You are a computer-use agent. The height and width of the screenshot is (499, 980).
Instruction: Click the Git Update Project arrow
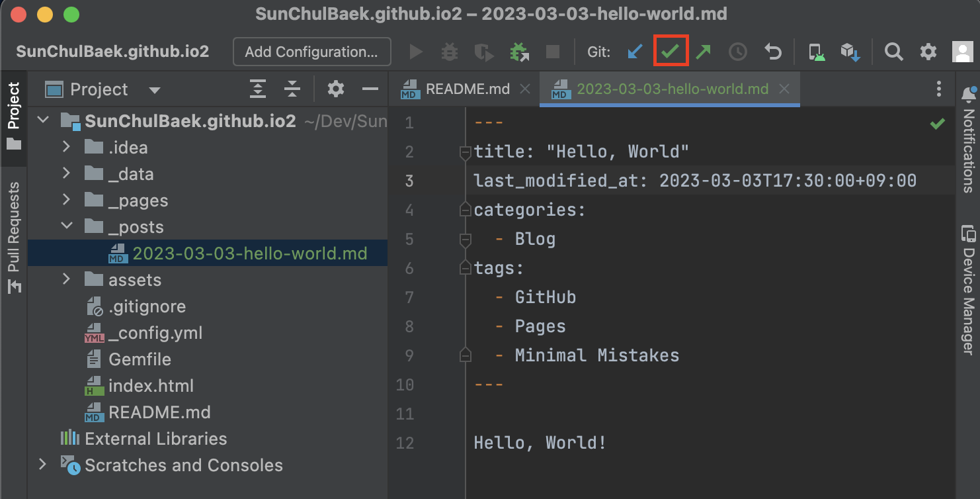[635, 52]
